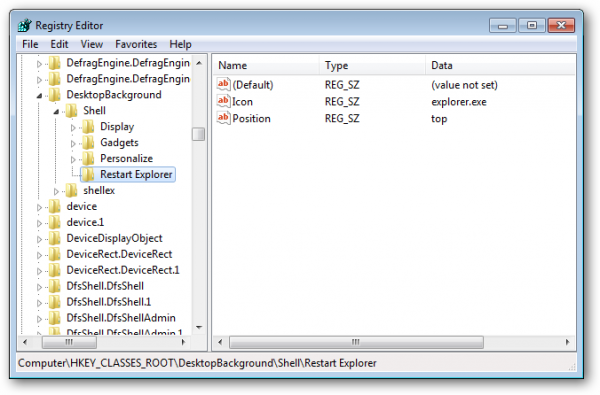
Task: Expand the Display key
Action: (73, 127)
